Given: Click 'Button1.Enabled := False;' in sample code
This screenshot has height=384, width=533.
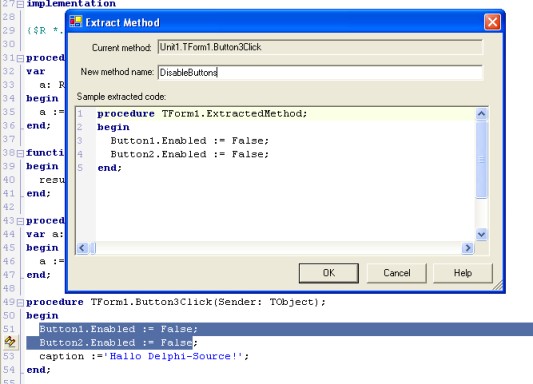Looking at the screenshot, I should click(x=189, y=141).
